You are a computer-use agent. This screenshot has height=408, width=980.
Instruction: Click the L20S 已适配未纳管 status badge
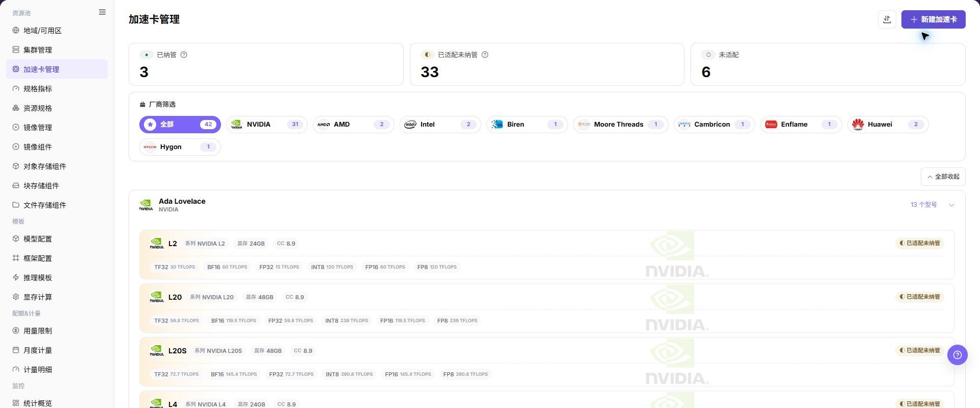[x=920, y=351]
